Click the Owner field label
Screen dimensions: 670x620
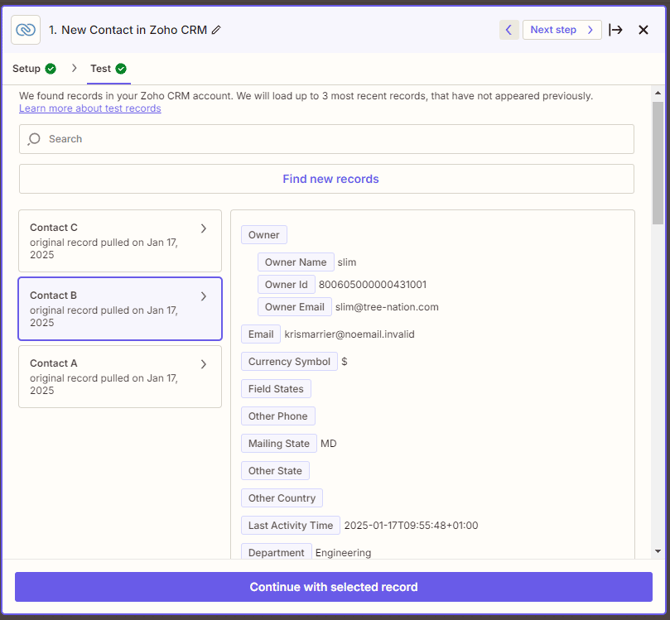click(x=264, y=235)
